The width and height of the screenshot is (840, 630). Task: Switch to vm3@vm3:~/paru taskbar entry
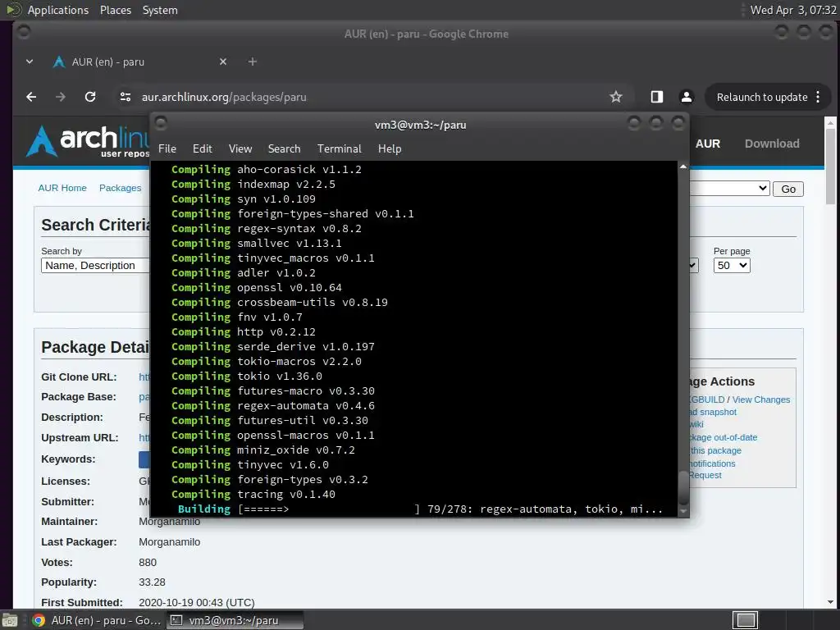234,620
